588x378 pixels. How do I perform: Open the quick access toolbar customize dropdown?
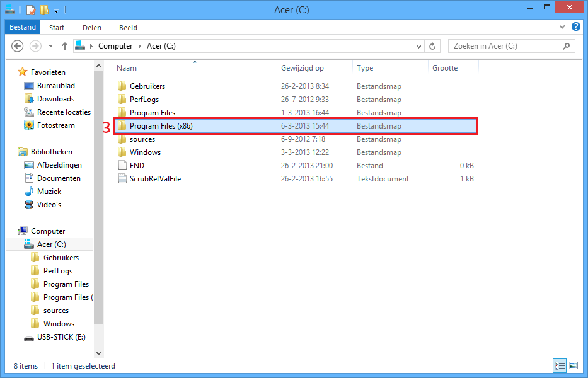coord(55,9)
